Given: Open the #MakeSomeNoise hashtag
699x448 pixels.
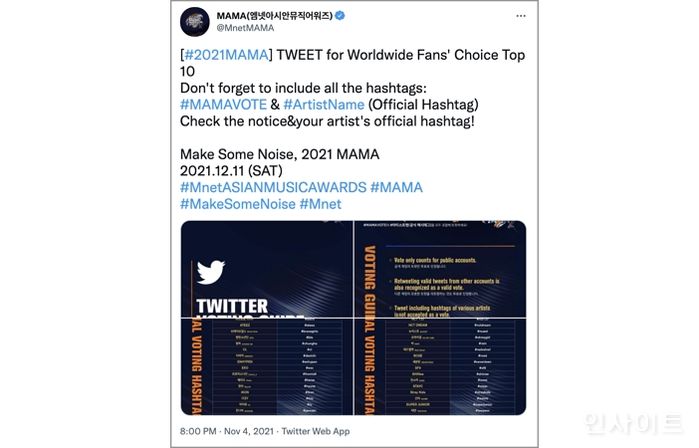Looking at the screenshot, I should 237,204.
